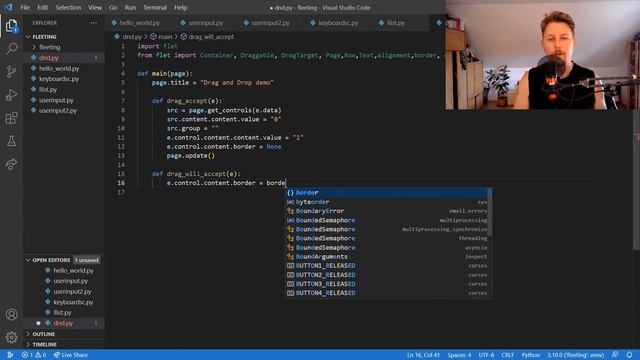Choose the byteorder suggestion
The image size is (640, 360).
tap(386, 202)
